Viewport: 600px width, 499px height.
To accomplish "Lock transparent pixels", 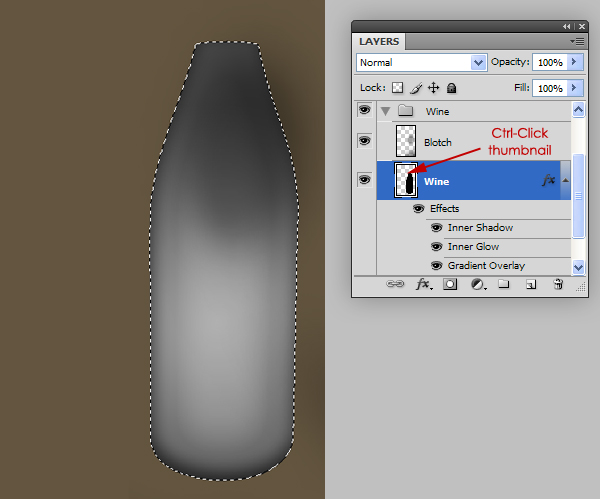I will pyautogui.click(x=398, y=88).
